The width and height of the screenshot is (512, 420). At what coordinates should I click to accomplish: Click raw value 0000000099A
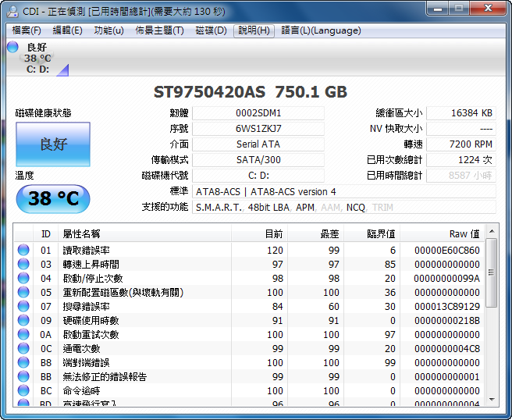point(447,278)
